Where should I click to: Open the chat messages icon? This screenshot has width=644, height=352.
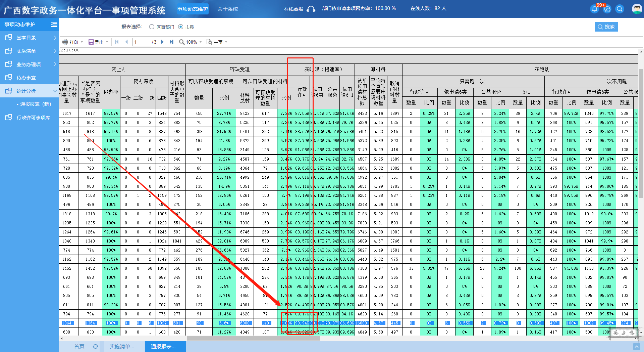(x=607, y=9)
